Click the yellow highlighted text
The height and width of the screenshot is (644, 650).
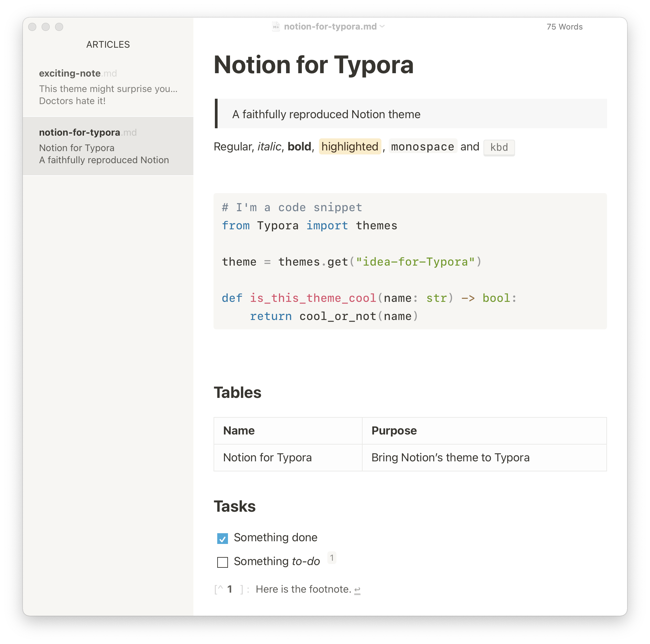[x=350, y=147]
